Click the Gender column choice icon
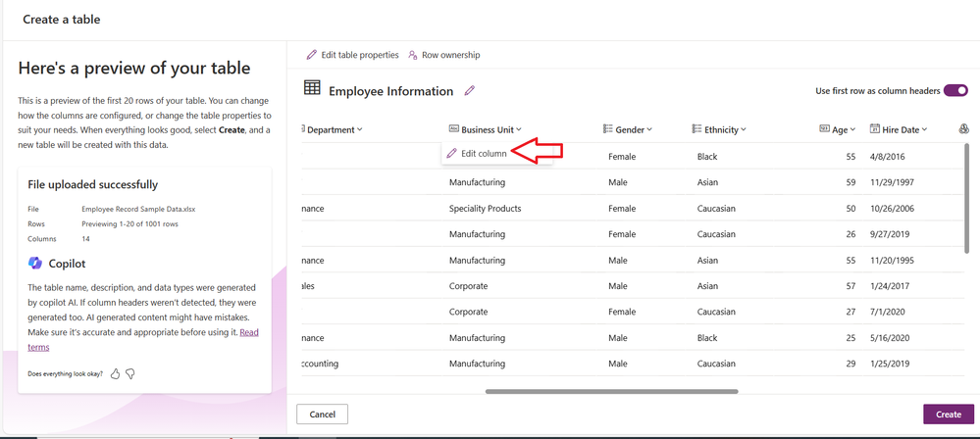This screenshot has height=439, width=980. (x=607, y=129)
